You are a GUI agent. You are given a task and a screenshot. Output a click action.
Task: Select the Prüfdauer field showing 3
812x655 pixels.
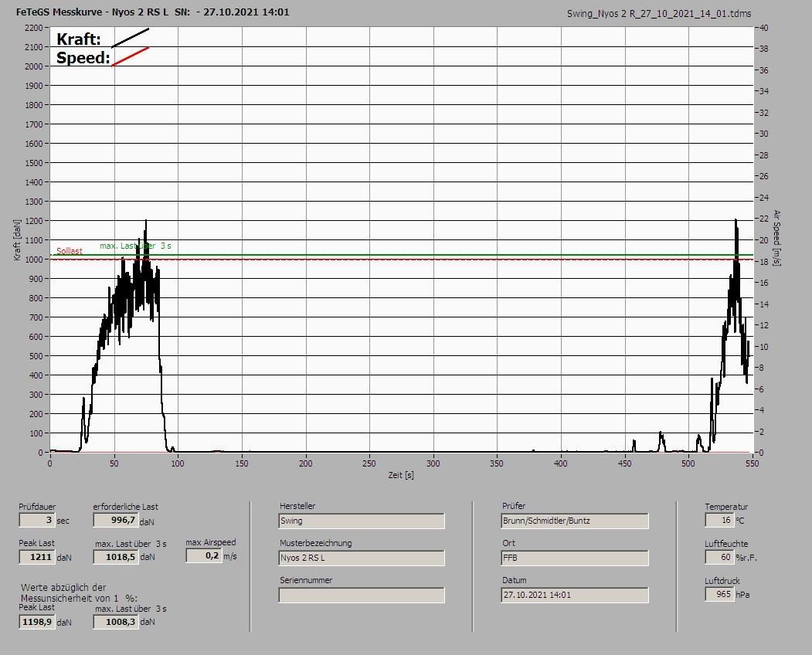(x=36, y=521)
